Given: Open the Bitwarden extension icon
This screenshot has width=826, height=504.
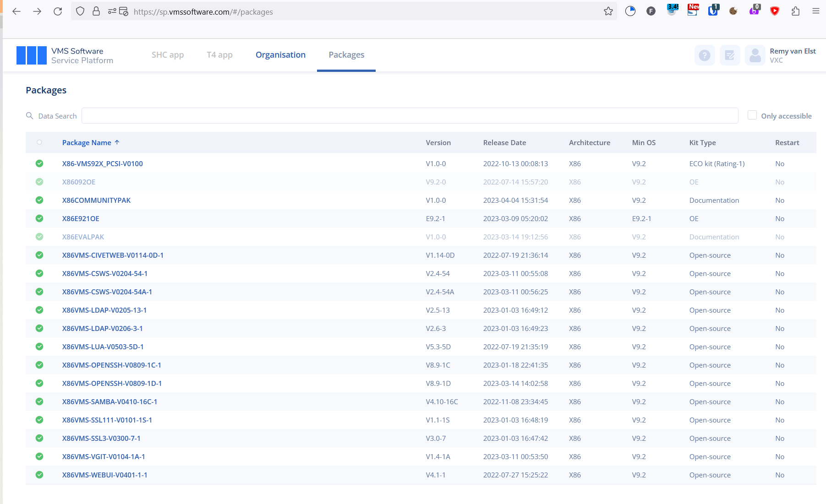Looking at the screenshot, I should [713, 11].
